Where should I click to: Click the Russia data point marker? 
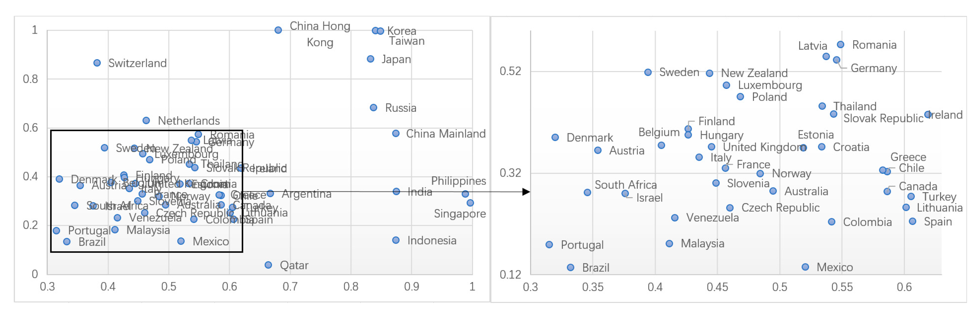tap(374, 108)
